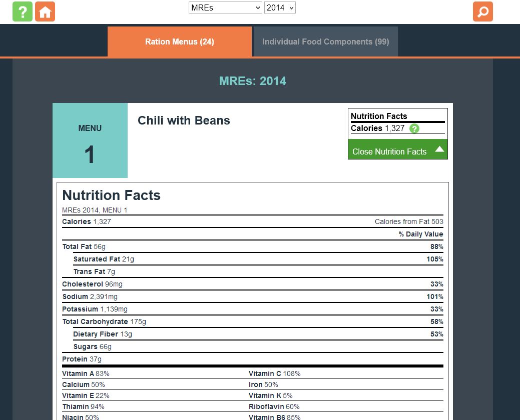Open search via the magnifier icon

click(482, 11)
